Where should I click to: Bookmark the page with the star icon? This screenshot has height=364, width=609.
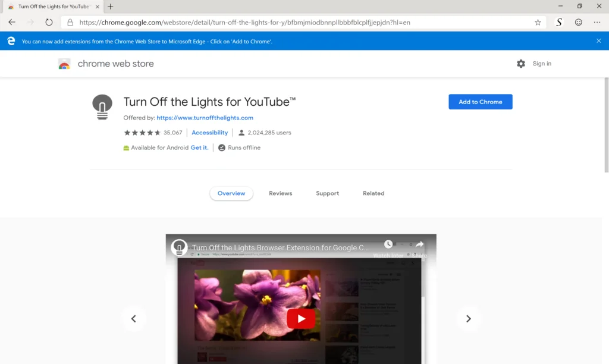click(x=538, y=22)
